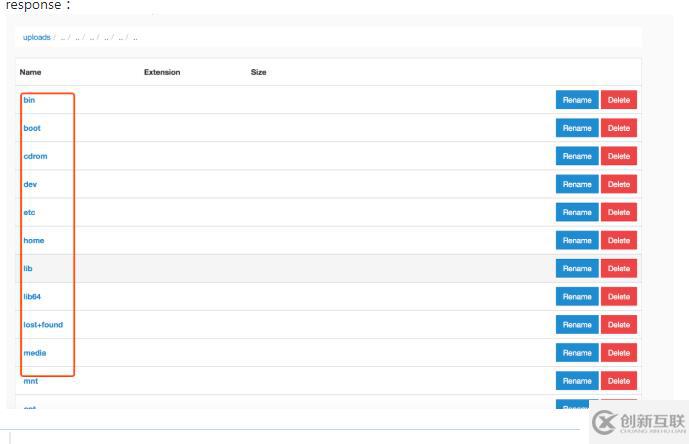Rename the boot folder

(577, 128)
